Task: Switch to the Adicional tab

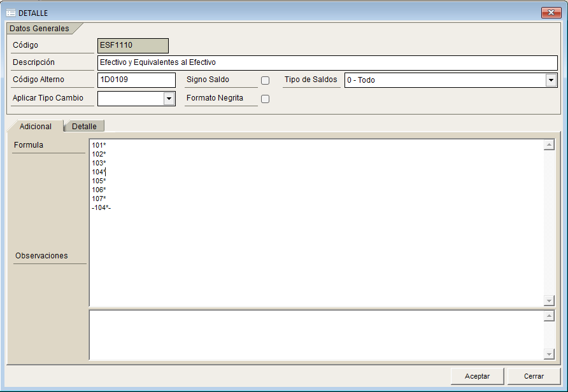Action: [36, 127]
